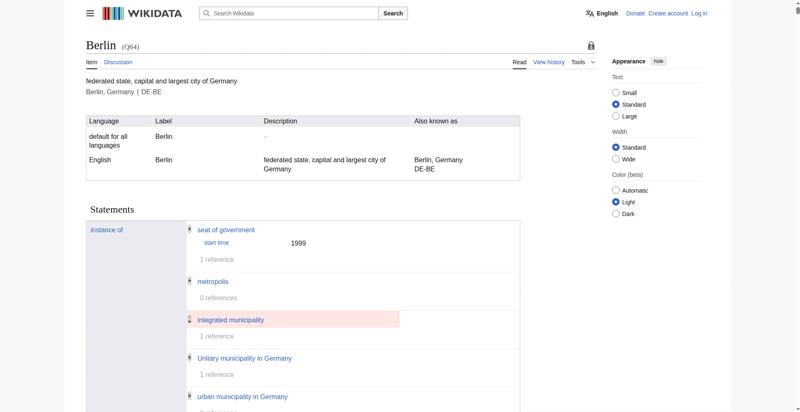Hide the Appearance panel
The image size is (800, 412).
point(659,61)
